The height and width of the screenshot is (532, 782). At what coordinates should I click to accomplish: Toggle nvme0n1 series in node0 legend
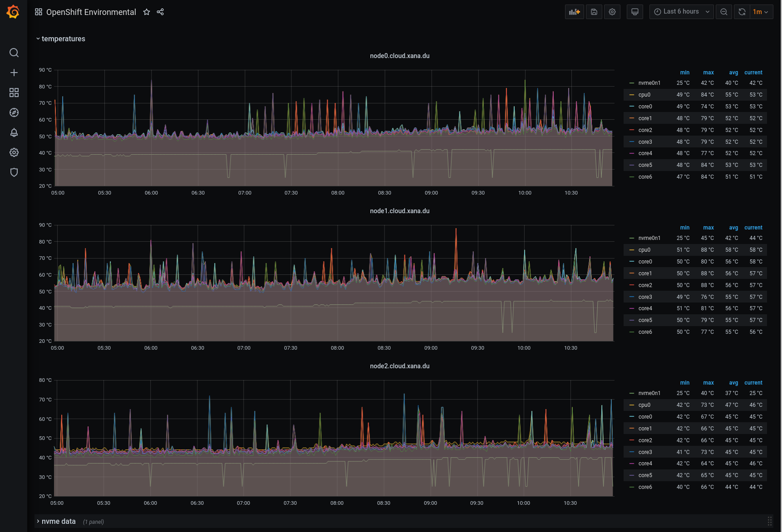pos(649,83)
